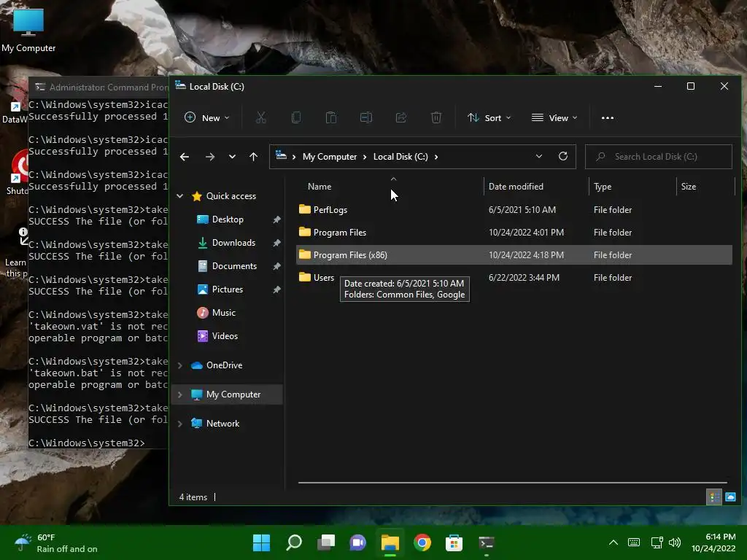
Task: Click the horizontal scrollbar in file list
Action: click(512, 483)
